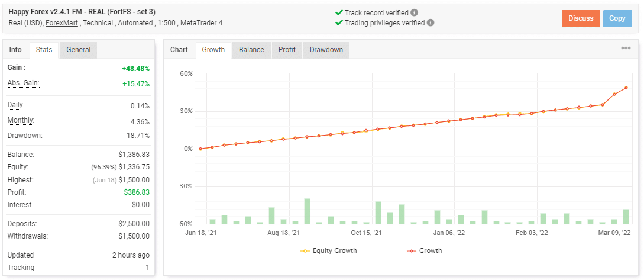Click the 4.36% monthly value
Screen dimensions: 644x280
pyautogui.click(x=140, y=122)
